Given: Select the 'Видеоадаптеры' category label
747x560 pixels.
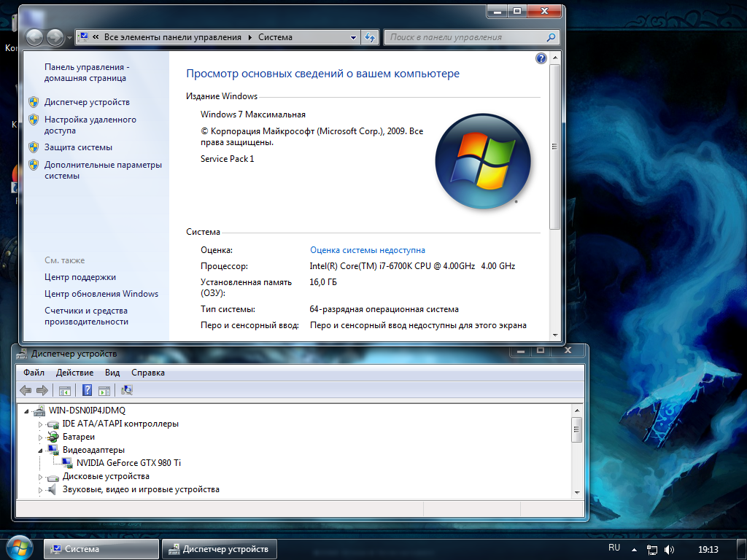Looking at the screenshot, I should point(93,450).
